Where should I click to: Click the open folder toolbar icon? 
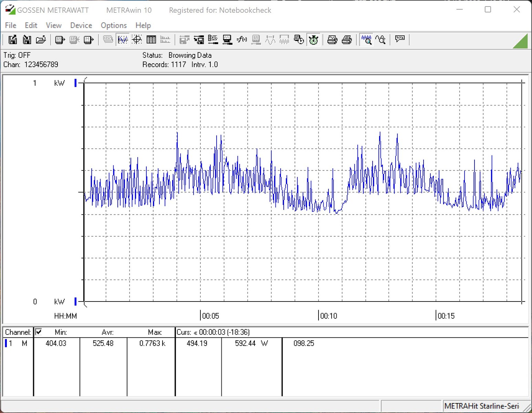(x=41, y=40)
